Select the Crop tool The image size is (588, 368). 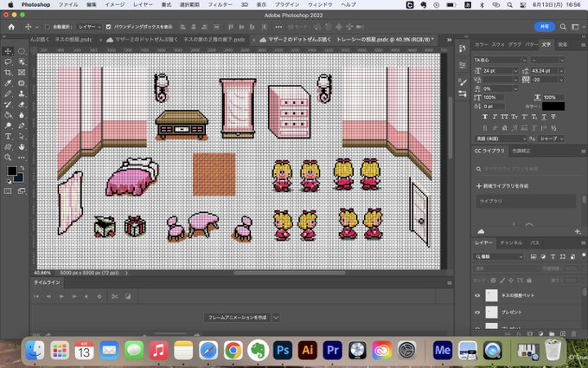coord(8,72)
